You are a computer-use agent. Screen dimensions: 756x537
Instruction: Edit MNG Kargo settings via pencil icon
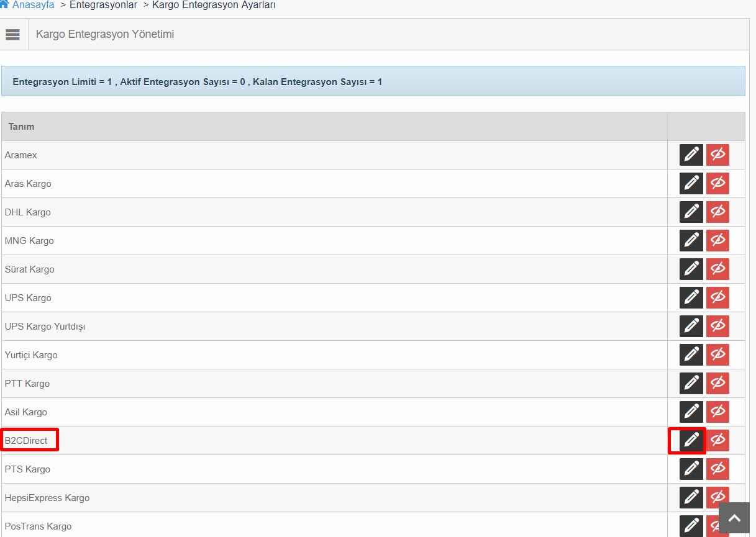point(691,241)
